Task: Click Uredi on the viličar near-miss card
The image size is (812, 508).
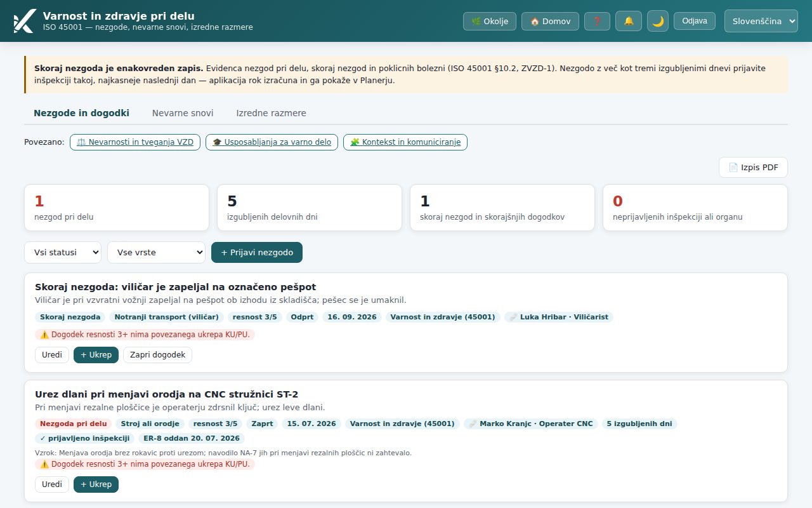Action: point(52,355)
